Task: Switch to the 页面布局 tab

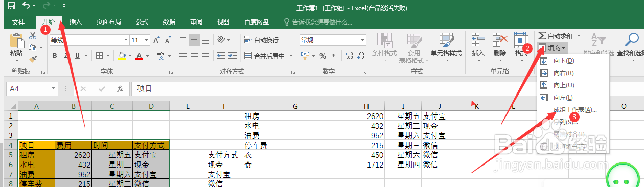Action: click(109, 22)
